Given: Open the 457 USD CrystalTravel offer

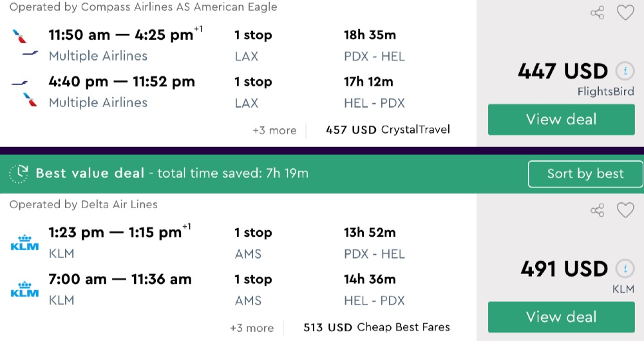Looking at the screenshot, I should coord(388,130).
